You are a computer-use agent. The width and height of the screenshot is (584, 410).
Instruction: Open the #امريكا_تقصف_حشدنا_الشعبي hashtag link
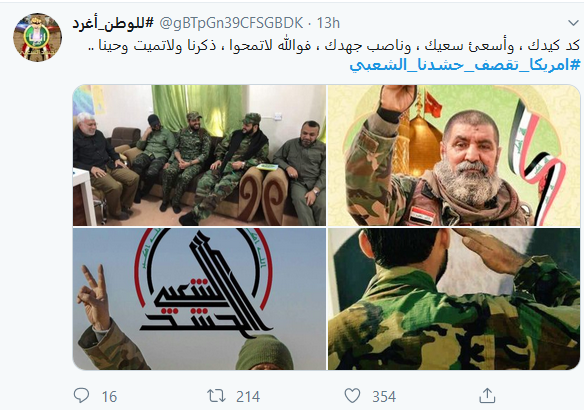pos(465,65)
